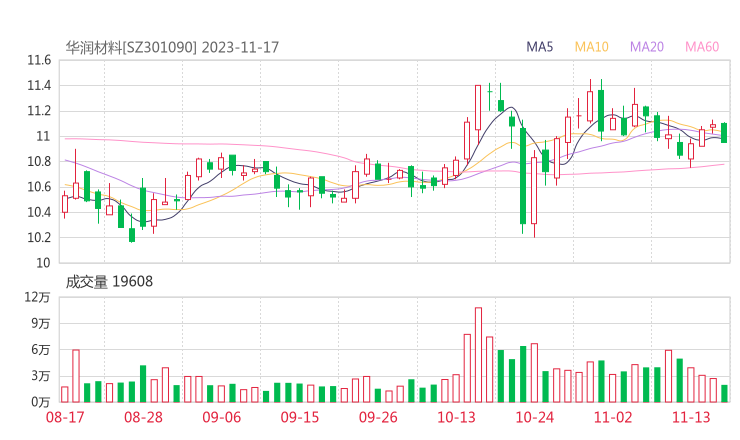Click the long green candlestick dropping to 10.3
Screen dimensions: 740x440
(523, 176)
